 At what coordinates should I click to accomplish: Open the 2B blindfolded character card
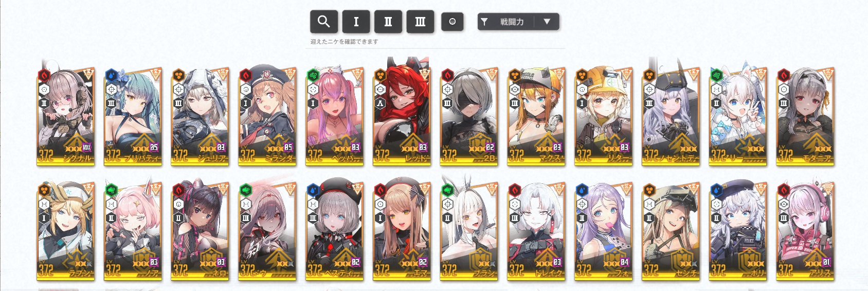click(469, 116)
